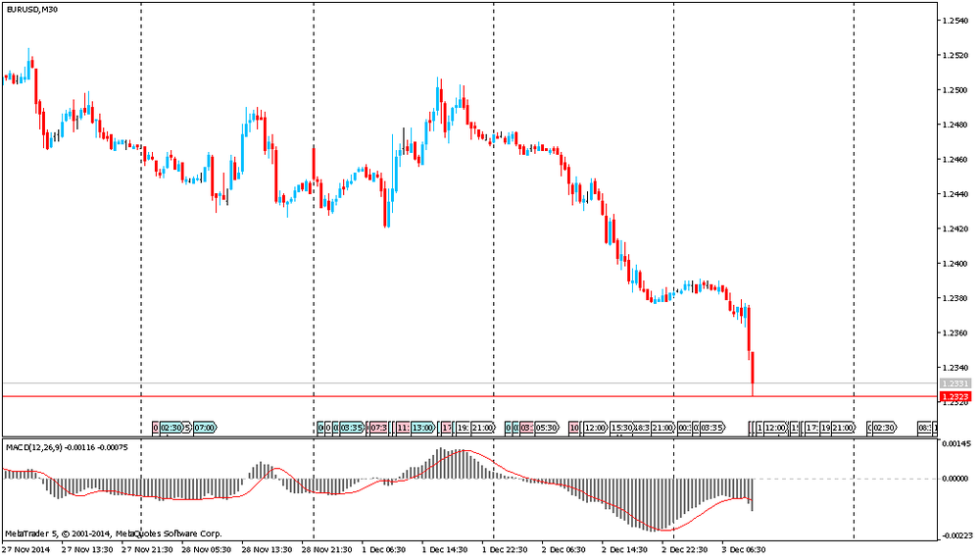Click the latest red candle on chart
Viewport: 980px width, 560px height.
pos(752,371)
